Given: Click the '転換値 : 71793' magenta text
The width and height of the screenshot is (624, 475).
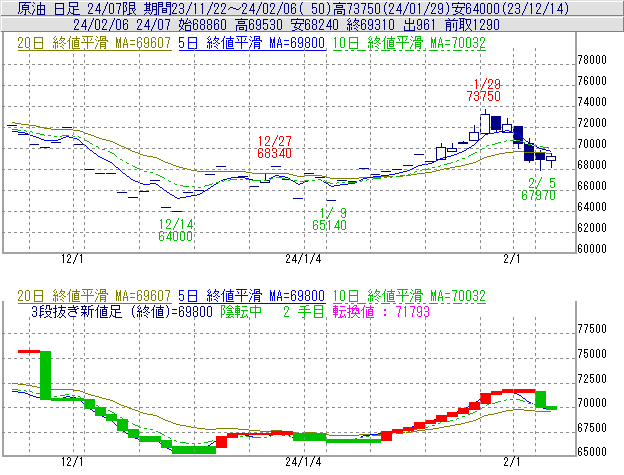Looking at the screenshot, I should tap(381, 311).
